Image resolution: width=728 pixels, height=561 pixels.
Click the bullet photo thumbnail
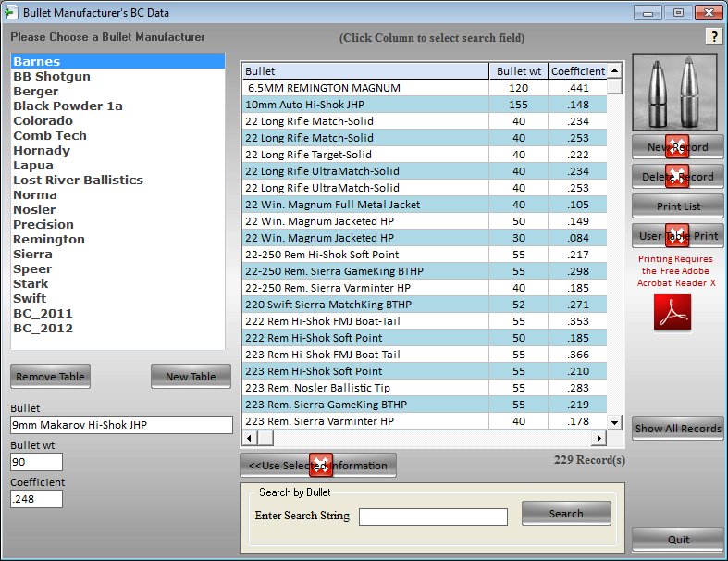pyautogui.click(x=674, y=92)
